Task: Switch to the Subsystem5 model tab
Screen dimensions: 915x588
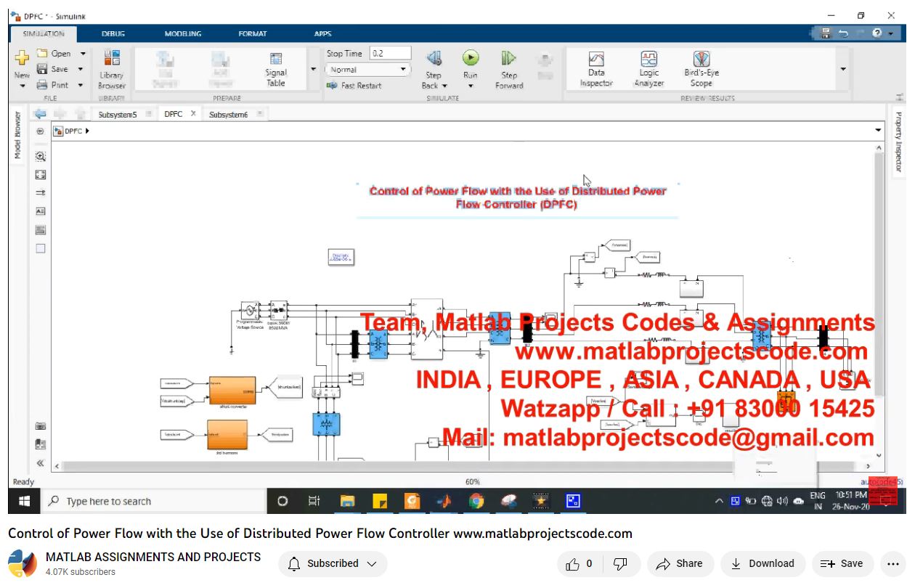Action: [118, 115]
